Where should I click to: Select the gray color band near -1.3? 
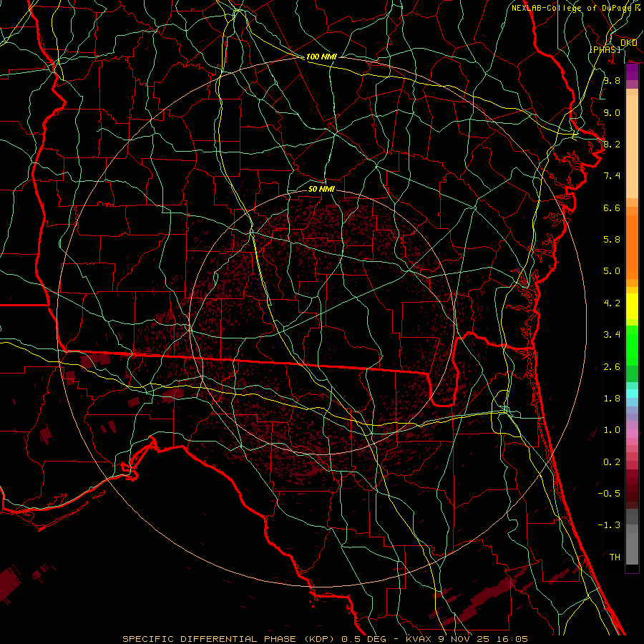(x=632, y=530)
